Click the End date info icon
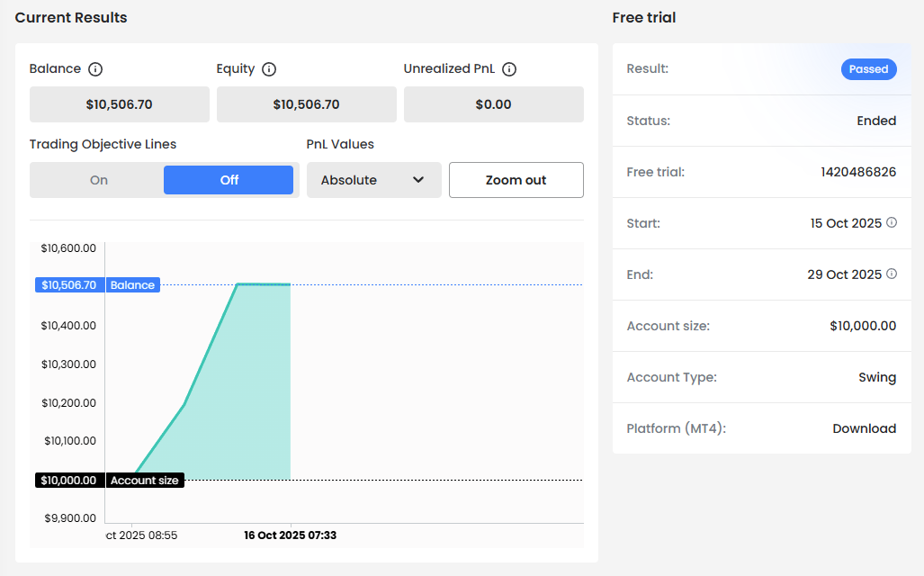This screenshot has height=576, width=924. pyautogui.click(x=892, y=274)
